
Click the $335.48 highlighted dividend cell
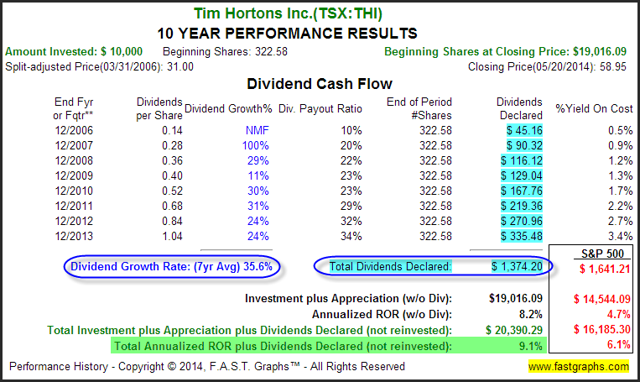click(x=522, y=236)
